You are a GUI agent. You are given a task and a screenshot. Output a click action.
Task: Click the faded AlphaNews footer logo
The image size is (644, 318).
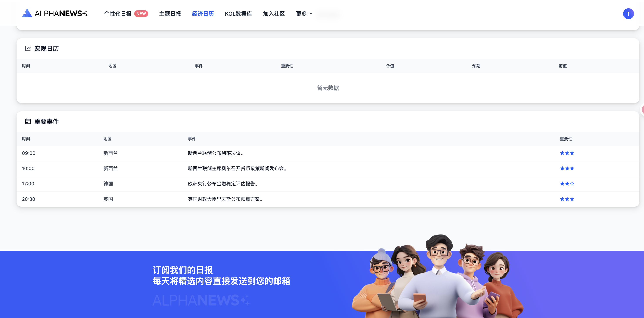201,300
